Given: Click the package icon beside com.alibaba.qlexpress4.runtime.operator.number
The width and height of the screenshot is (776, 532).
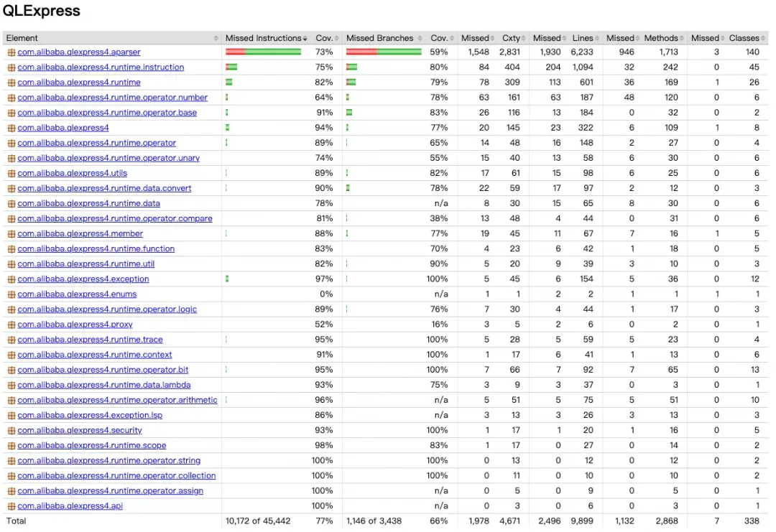Looking at the screenshot, I should 11,98.
